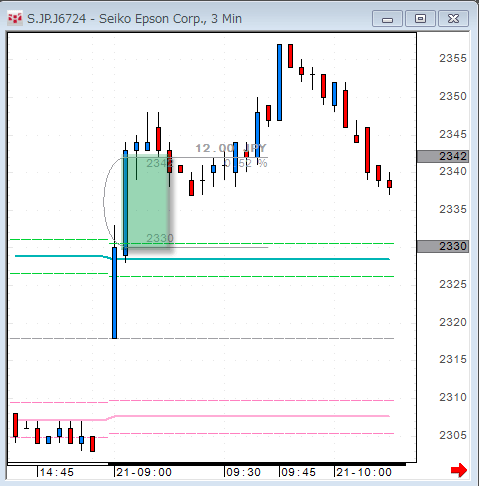Select the solid pink indicator line
The width and height of the screenshot is (479, 486).
pos(250,416)
